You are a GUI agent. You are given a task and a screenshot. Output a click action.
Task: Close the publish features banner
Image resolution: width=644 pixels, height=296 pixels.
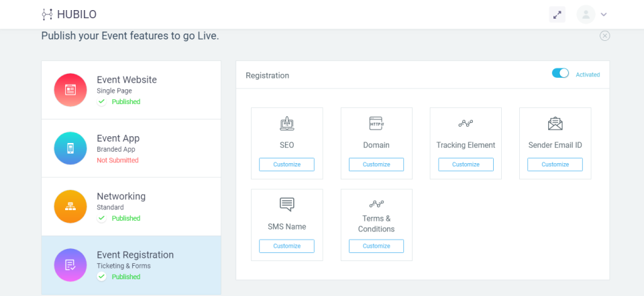pyautogui.click(x=605, y=36)
